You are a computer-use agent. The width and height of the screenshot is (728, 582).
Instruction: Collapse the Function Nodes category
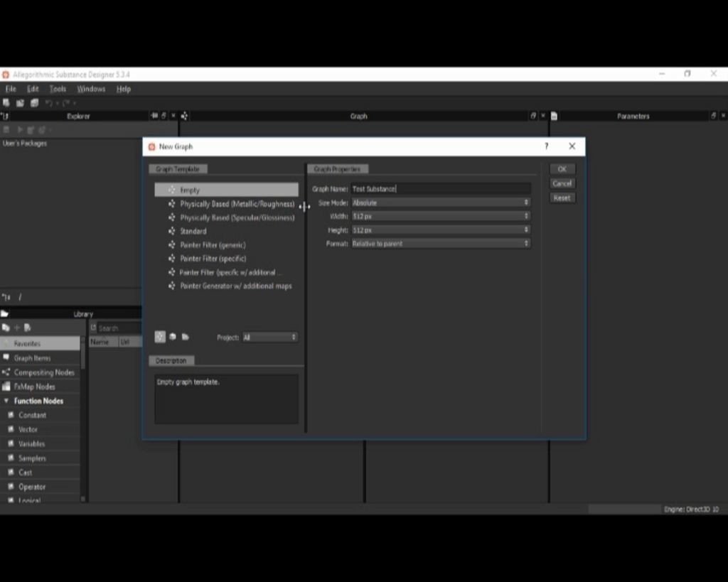point(6,401)
